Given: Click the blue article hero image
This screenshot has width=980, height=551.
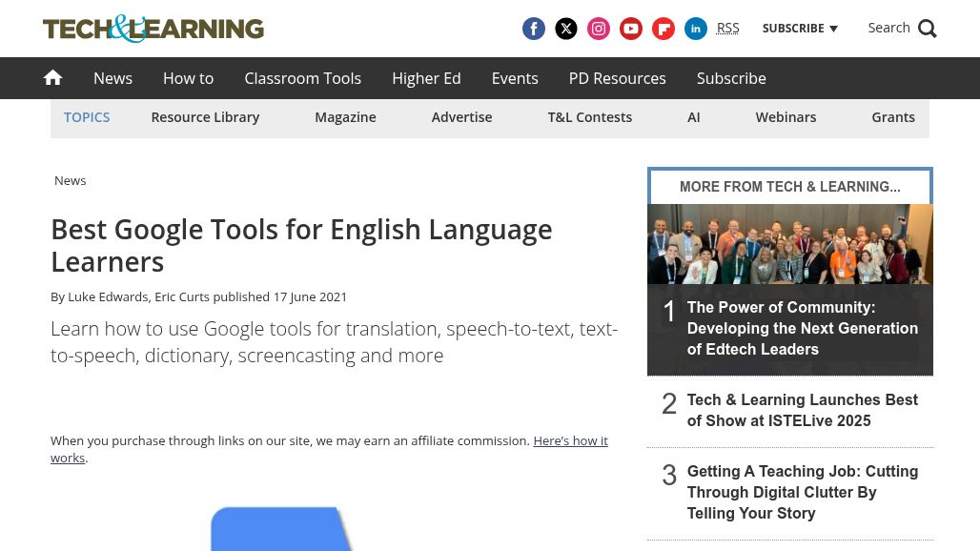Looking at the screenshot, I should point(281,529).
